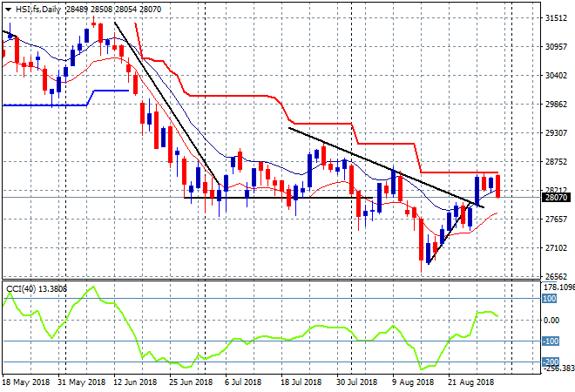Click the 30402 price scale value
The image size is (575, 392).
tap(556, 76)
